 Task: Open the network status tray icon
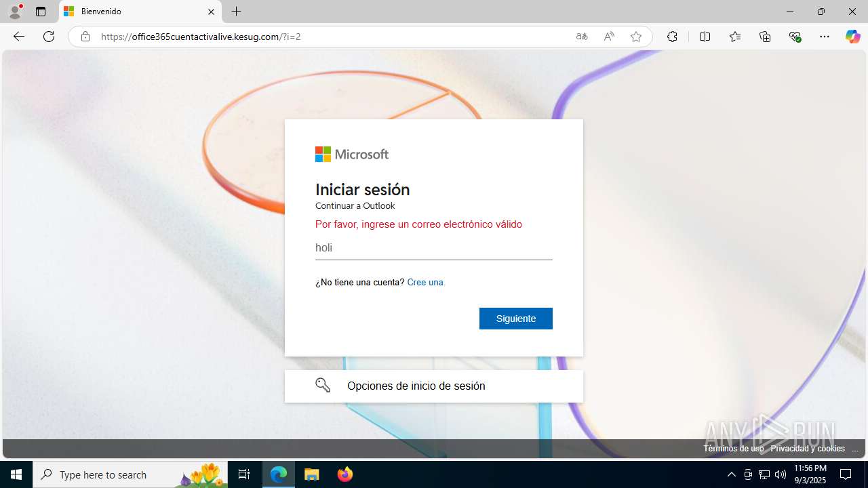coord(764,474)
